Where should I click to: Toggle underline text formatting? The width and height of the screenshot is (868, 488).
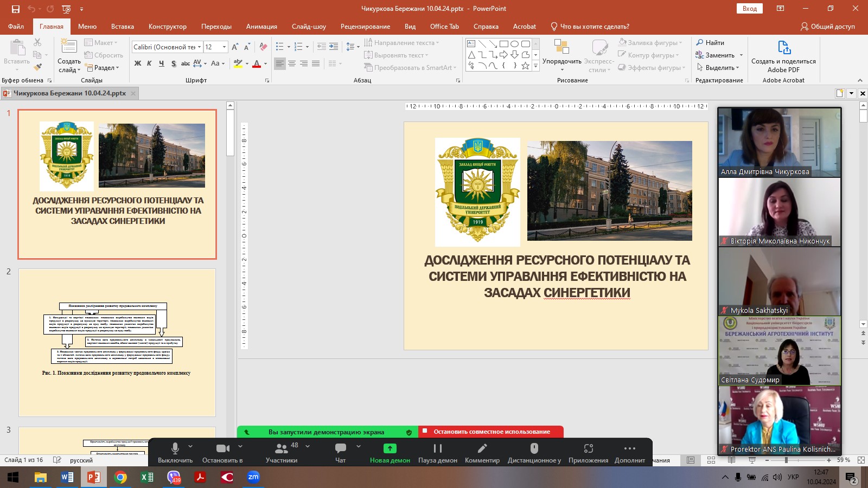161,63
